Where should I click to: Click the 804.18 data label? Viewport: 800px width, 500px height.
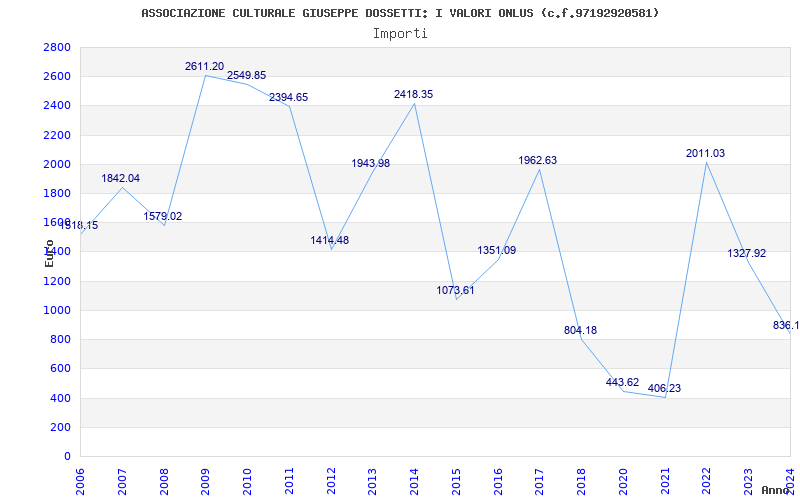[581, 331]
